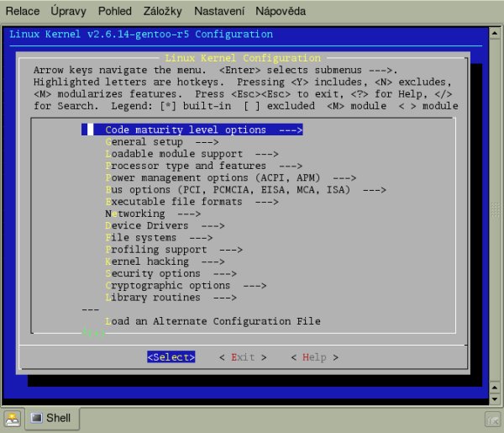The width and height of the screenshot is (504, 433).
Task: Open the Záložky menu
Action: (162, 11)
